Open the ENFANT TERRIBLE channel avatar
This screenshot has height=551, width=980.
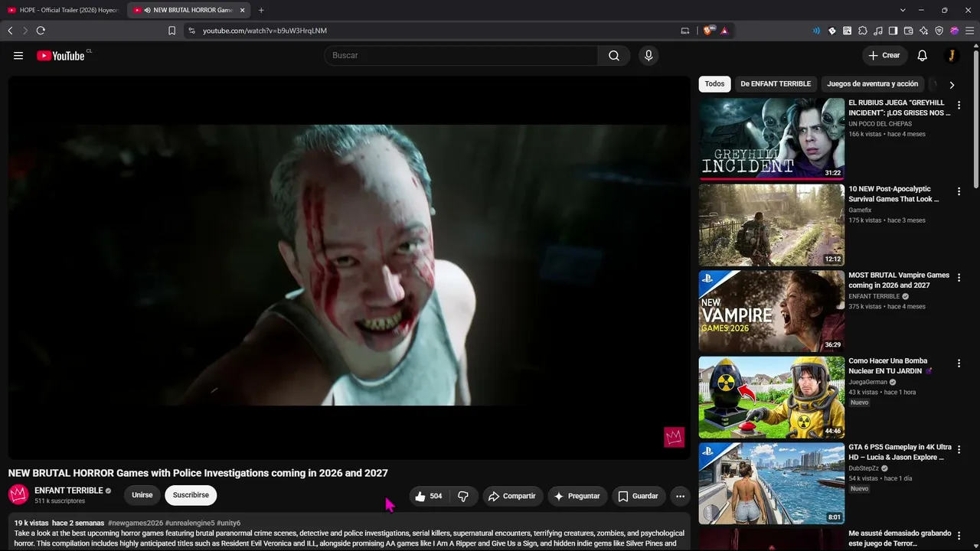[x=18, y=494]
